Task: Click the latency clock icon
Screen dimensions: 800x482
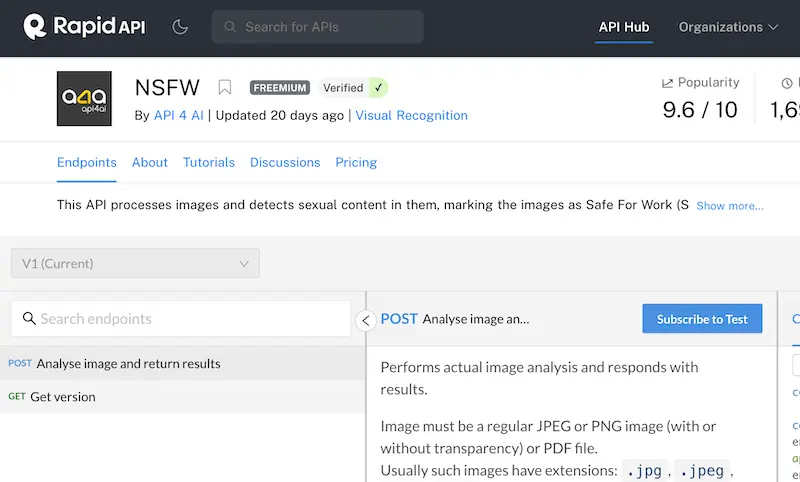Action: tap(787, 83)
